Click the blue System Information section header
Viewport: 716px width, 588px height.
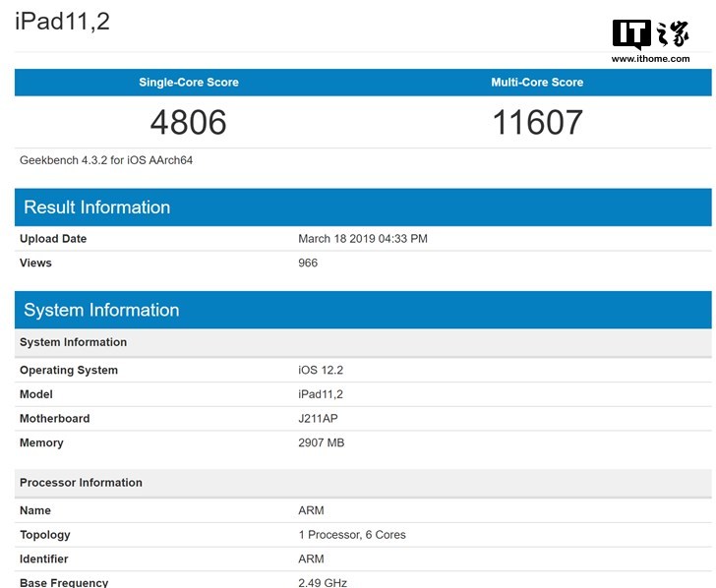pos(363,310)
